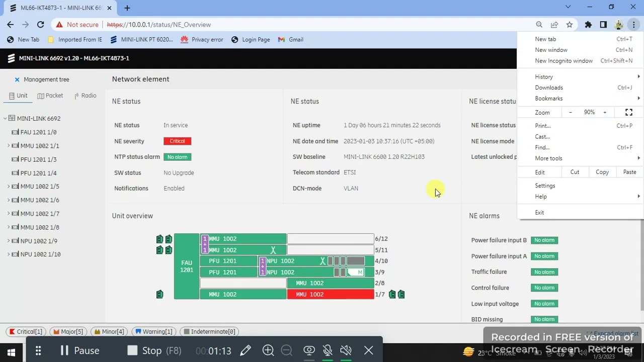Expand MMU 1002 1/8 tree node

9,227
